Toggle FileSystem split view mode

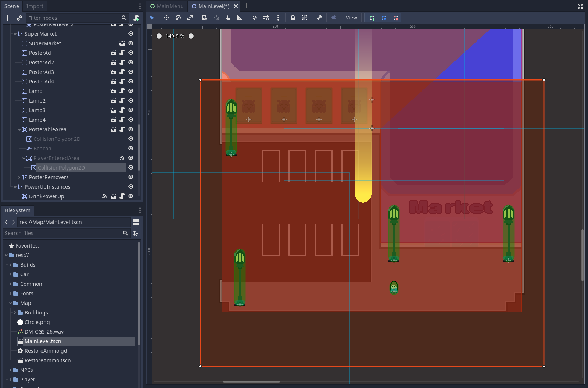point(136,222)
